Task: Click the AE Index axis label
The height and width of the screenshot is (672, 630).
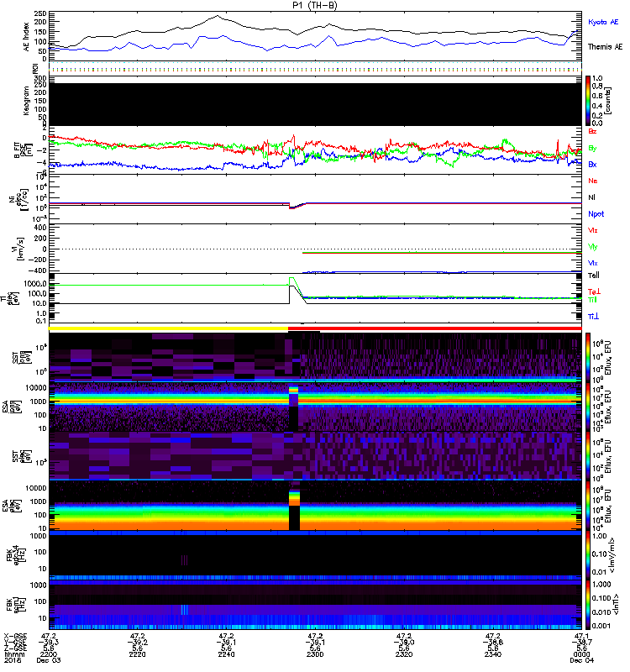Action: pyautogui.click(x=27, y=37)
